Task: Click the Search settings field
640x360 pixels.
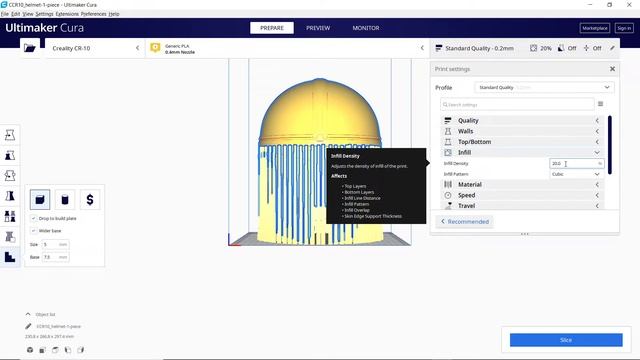Action: click(x=517, y=104)
